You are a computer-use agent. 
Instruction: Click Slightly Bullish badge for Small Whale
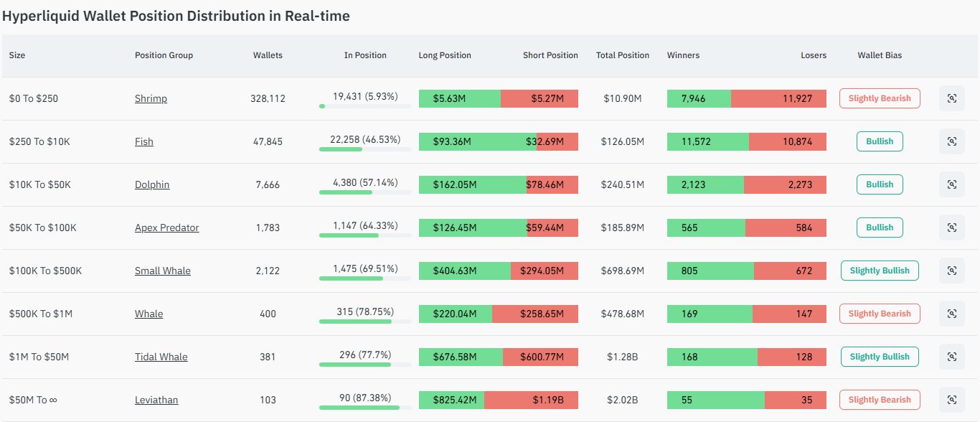tap(880, 271)
